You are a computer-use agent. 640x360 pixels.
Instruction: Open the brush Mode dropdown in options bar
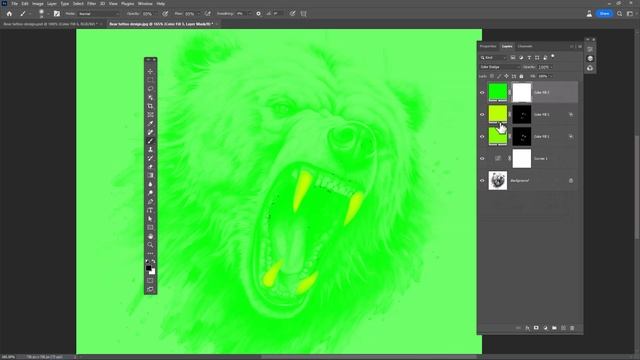point(98,13)
